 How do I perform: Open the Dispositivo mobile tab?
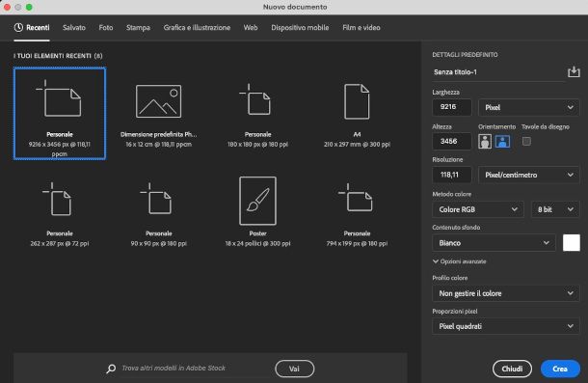(x=300, y=27)
